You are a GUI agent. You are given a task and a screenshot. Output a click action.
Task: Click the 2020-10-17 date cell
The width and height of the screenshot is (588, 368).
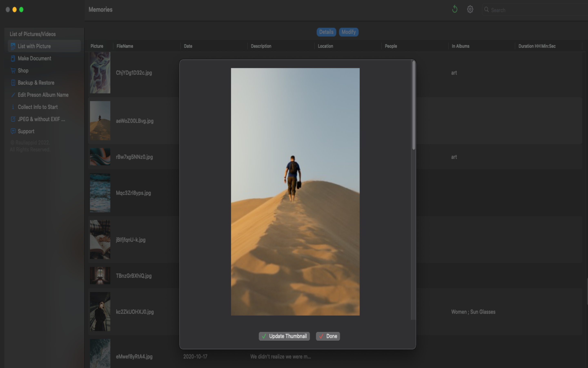tap(195, 357)
